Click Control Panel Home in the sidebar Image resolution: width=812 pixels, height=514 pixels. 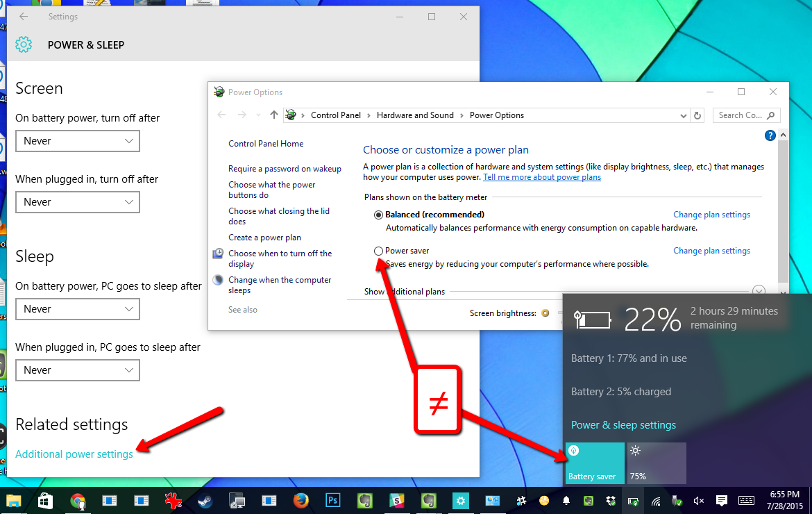point(266,144)
